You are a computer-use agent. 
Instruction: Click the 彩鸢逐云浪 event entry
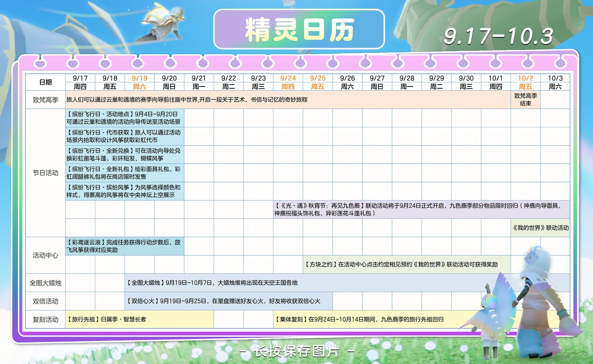pos(125,246)
